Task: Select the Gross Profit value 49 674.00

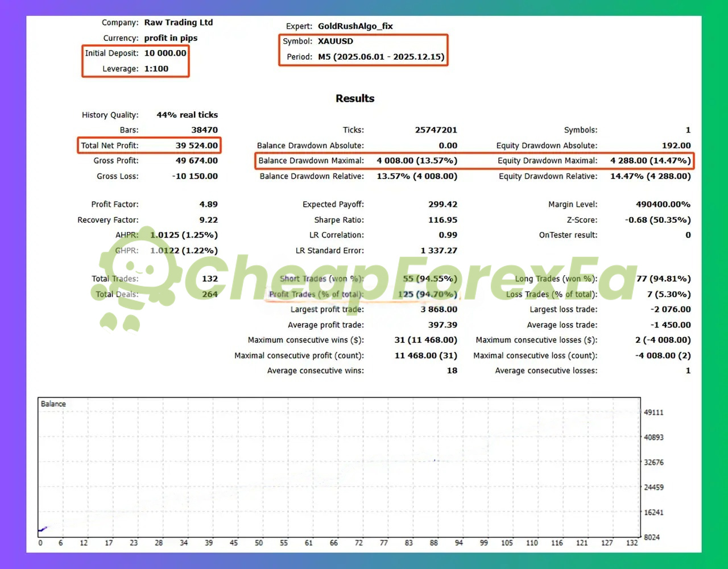Action: [197, 161]
